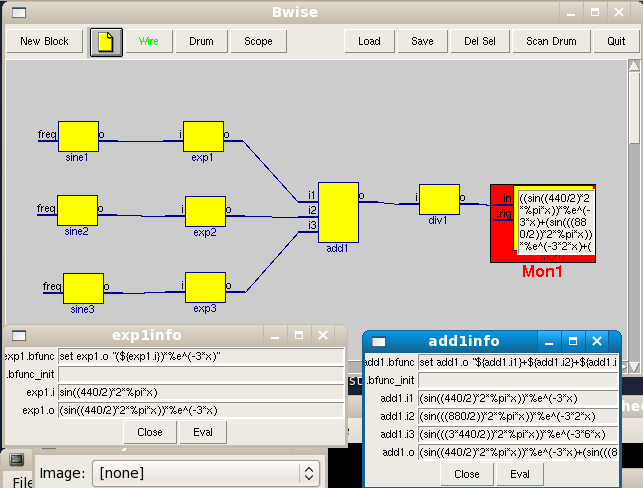This screenshot has width=643, height=488.
Task: Click the i1 input pin of add1
Action: [x=312, y=195]
